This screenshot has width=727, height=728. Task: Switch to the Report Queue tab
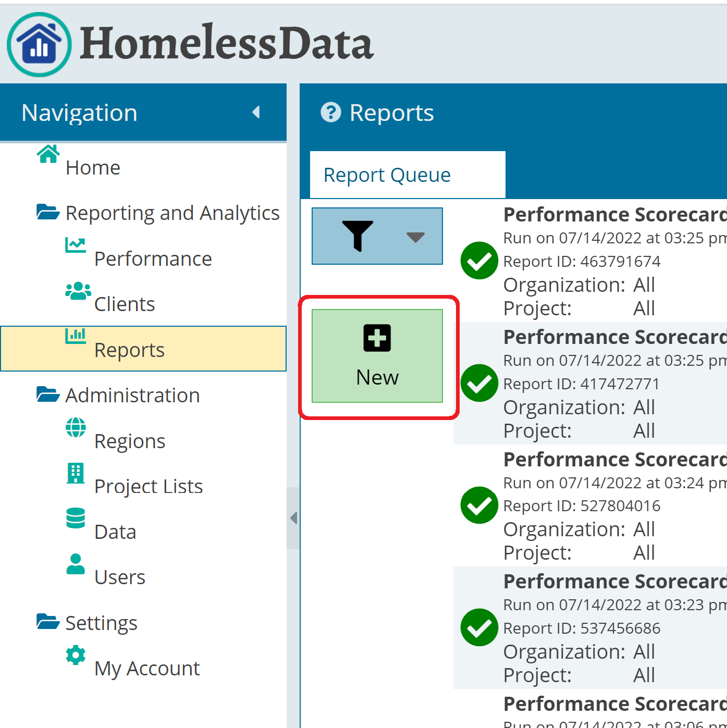pos(408,175)
